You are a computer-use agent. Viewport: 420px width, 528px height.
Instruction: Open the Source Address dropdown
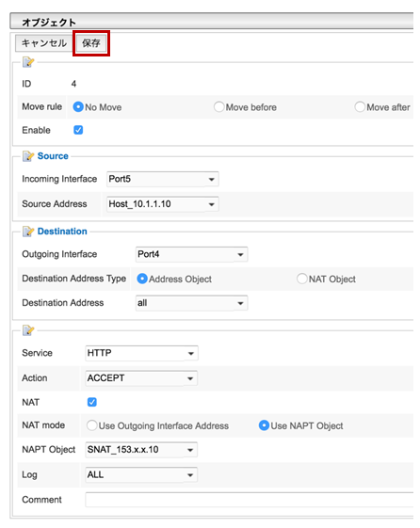(163, 204)
